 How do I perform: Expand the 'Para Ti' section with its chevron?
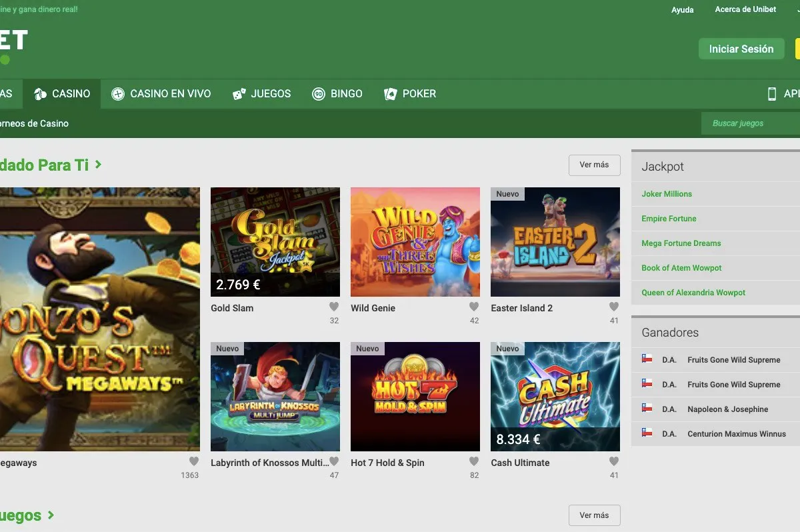(x=99, y=164)
